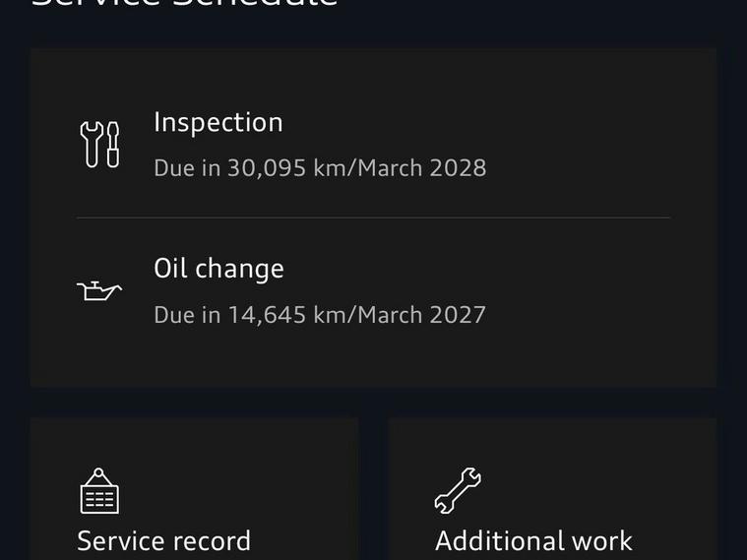
Task: Open the Service record label
Action: coord(163,541)
